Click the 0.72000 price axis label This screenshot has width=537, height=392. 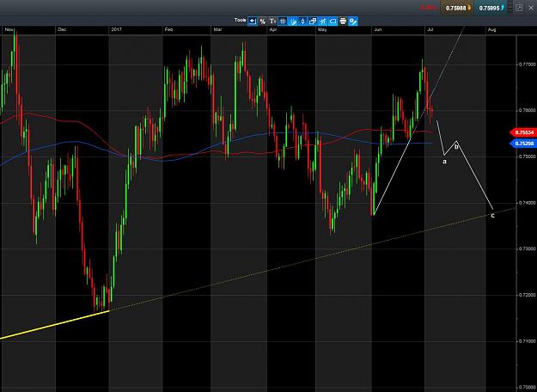[526, 295]
